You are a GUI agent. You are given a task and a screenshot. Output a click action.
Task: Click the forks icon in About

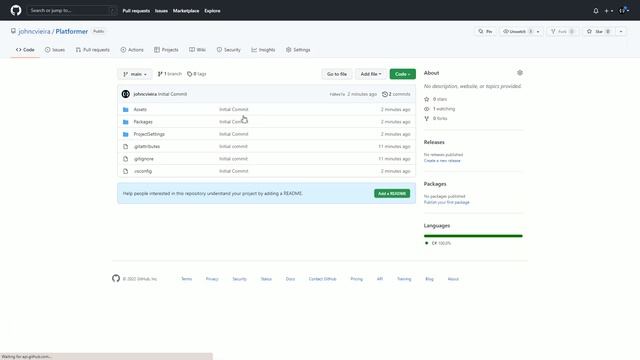[427, 118]
